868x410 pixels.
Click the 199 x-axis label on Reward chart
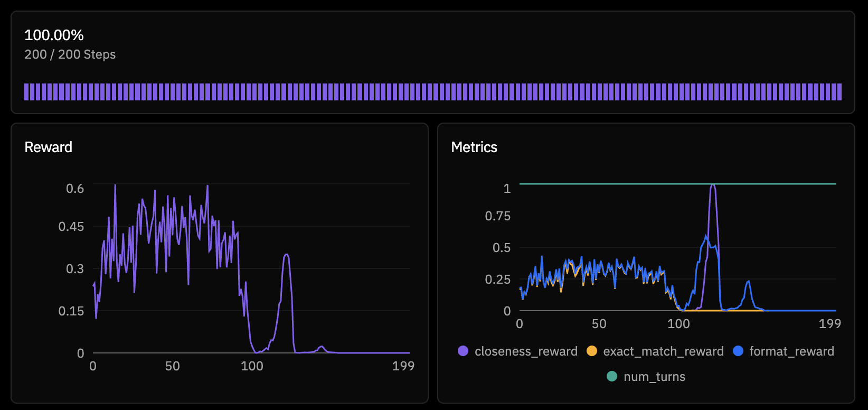coord(403,366)
